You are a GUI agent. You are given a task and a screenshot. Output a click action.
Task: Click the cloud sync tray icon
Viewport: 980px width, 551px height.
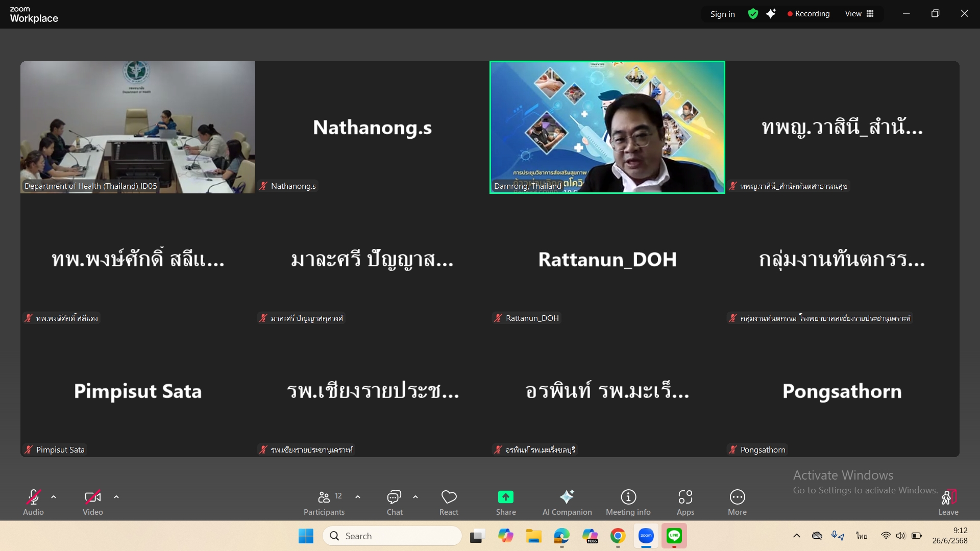pyautogui.click(x=817, y=536)
